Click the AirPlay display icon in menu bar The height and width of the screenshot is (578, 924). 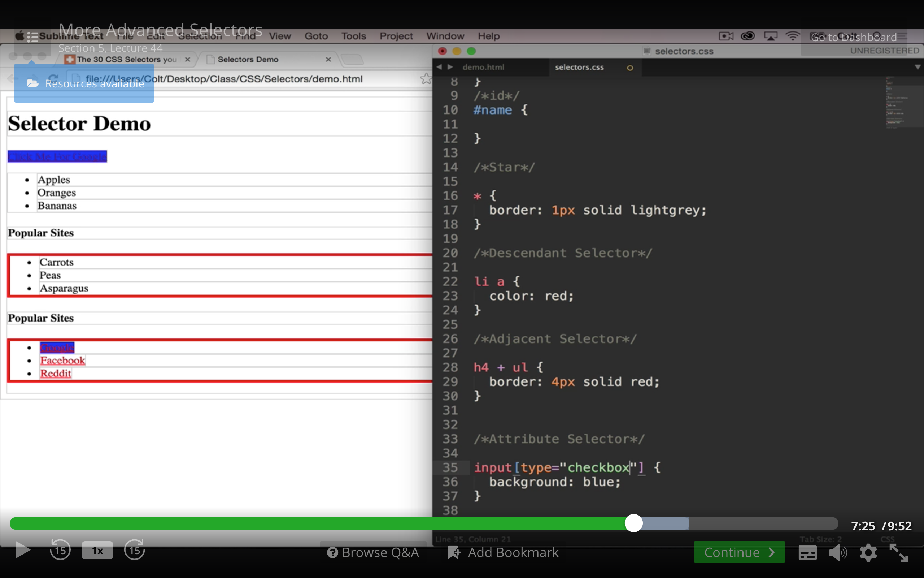(x=771, y=36)
